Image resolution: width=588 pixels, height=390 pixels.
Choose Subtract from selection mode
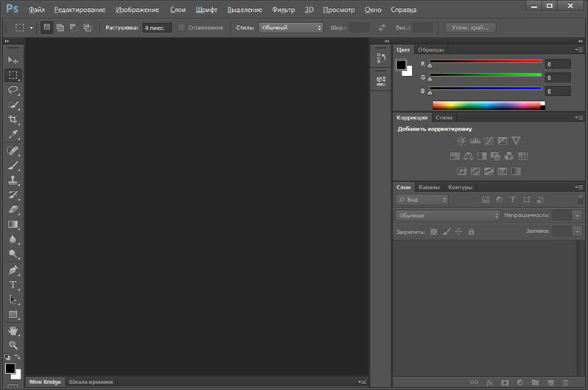click(74, 27)
